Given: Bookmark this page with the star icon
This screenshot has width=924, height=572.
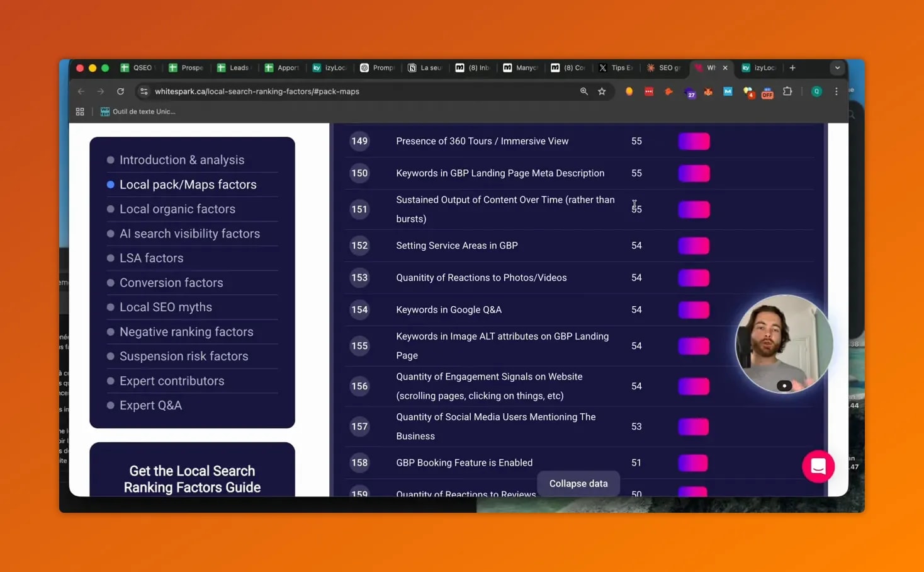Looking at the screenshot, I should point(602,91).
